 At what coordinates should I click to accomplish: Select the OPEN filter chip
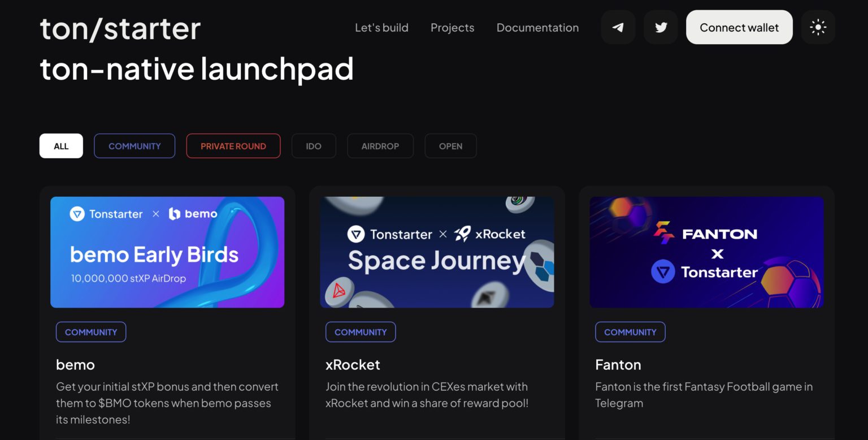450,145
